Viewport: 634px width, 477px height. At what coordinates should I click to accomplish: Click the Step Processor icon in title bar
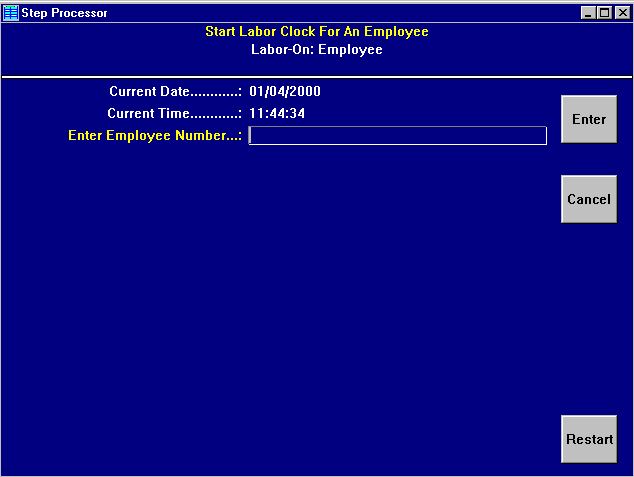pos(11,13)
